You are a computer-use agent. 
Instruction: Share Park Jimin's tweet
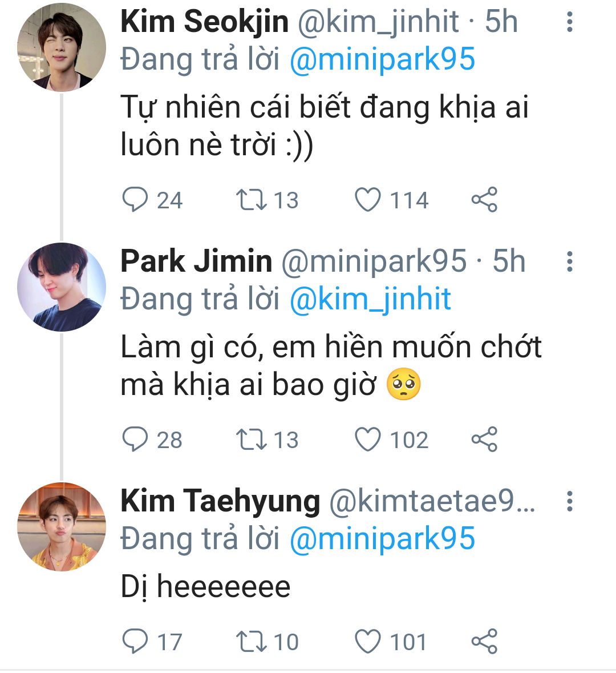pos(484,440)
